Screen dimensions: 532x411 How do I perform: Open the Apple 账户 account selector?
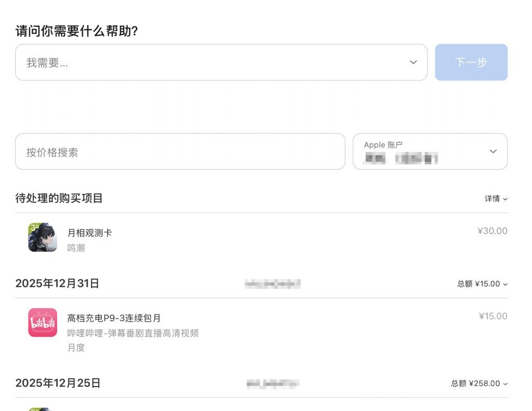click(430, 152)
